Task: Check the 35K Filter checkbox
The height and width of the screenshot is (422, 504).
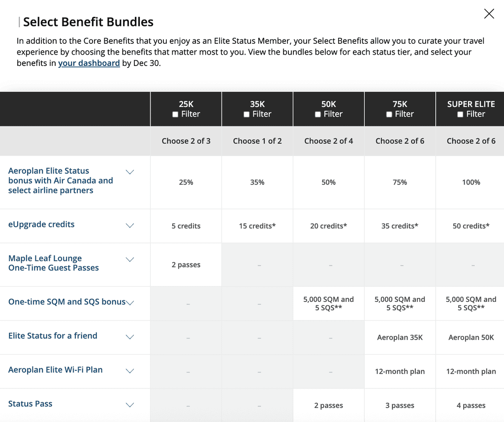Action: coord(246,114)
